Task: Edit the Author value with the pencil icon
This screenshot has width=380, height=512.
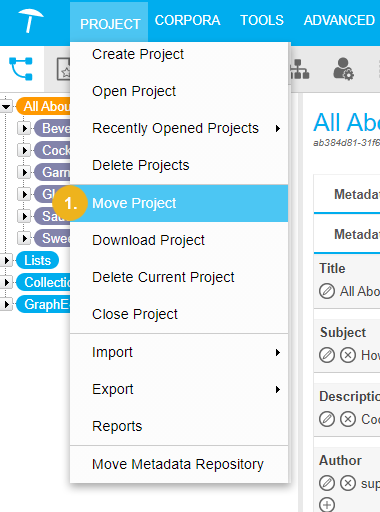Action: point(327,483)
